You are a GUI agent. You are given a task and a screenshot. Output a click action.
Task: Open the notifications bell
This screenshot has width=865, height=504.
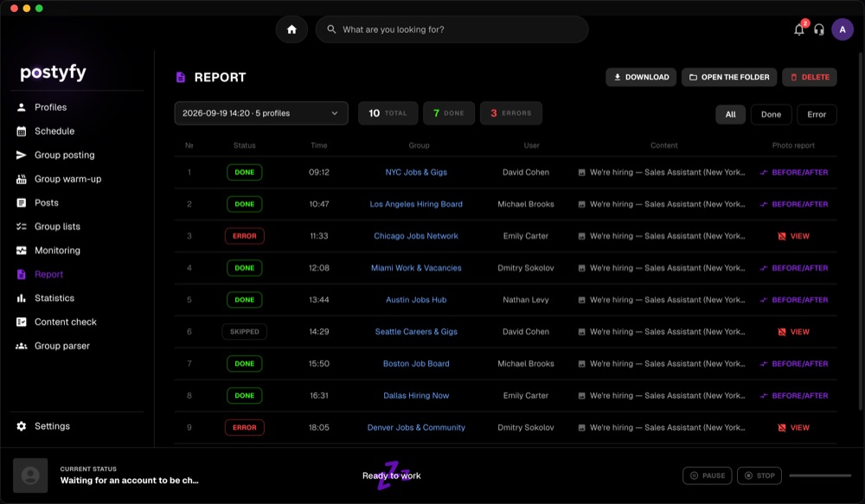tap(798, 29)
